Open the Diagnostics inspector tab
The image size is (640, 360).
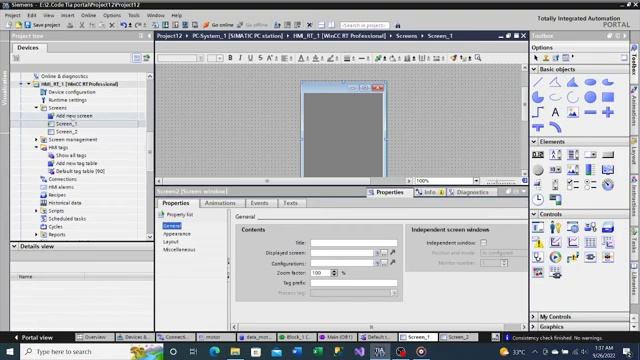click(x=472, y=192)
